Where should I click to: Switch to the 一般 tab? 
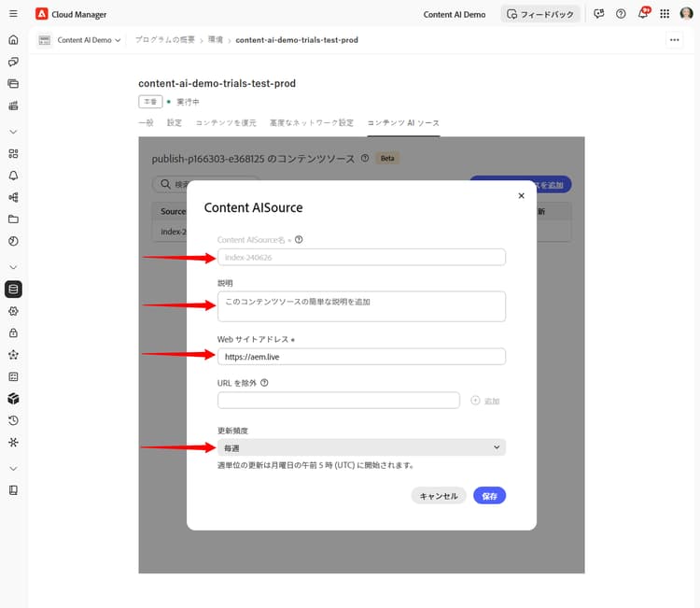(x=146, y=123)
